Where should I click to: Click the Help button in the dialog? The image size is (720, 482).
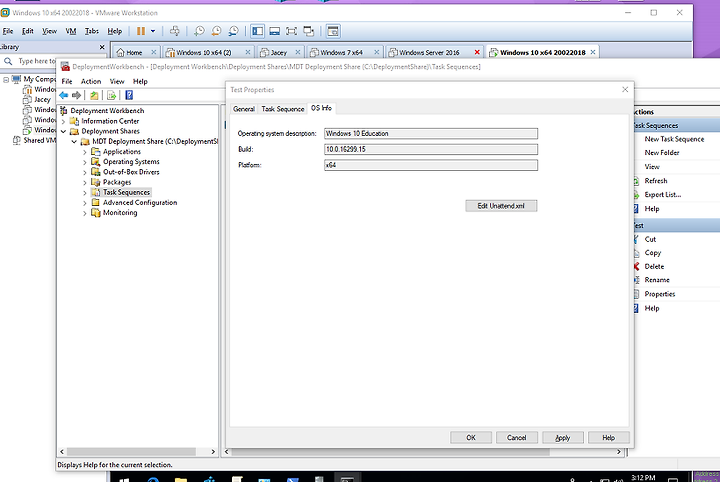pos(608,437)
